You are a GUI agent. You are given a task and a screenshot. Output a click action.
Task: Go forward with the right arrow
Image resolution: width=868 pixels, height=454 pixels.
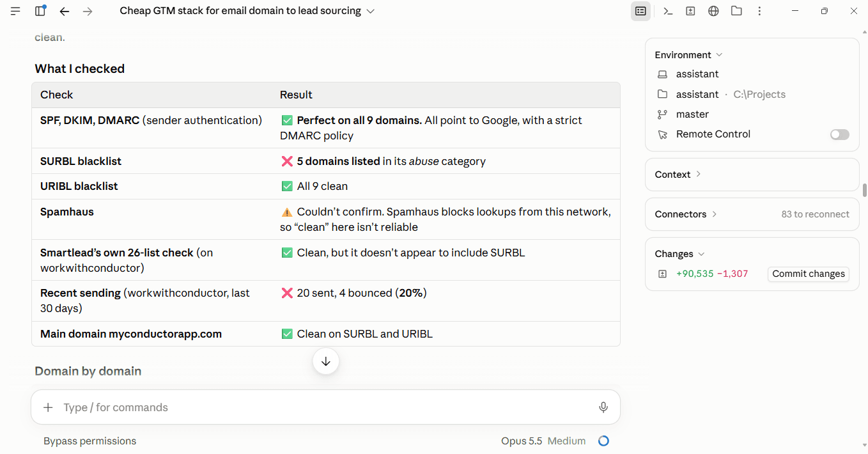(88, 11)
